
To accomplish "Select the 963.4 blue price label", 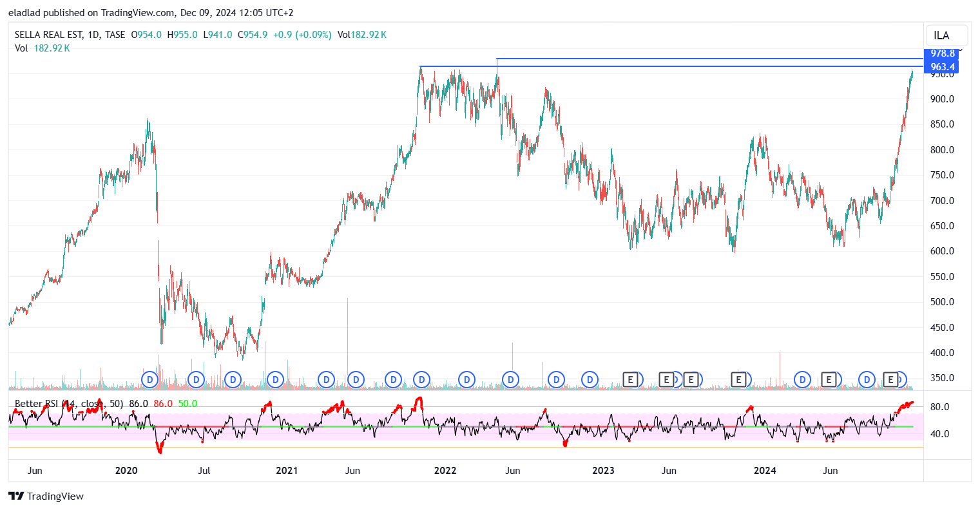I will coord(941,67).
